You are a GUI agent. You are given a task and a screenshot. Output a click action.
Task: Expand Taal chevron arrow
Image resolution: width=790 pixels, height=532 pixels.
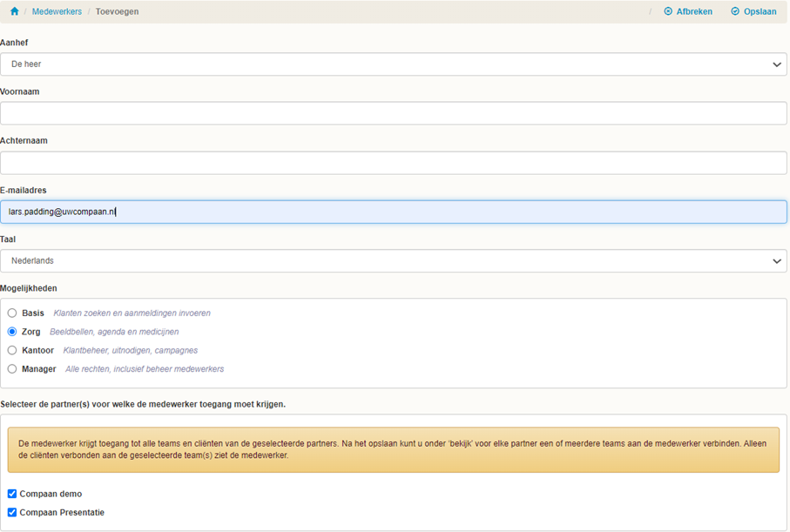pos(776,261)
